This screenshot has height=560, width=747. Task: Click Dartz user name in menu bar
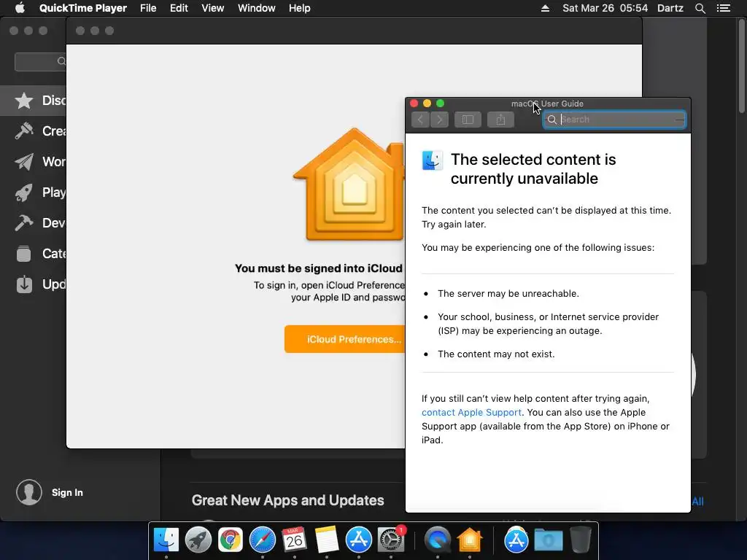[x=670, y=8]
